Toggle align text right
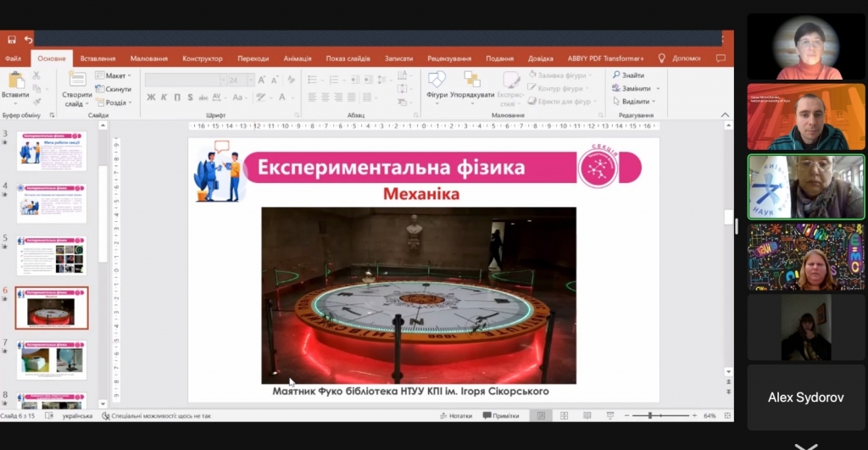This screenshot has height=450, width=868. point(338,97)
